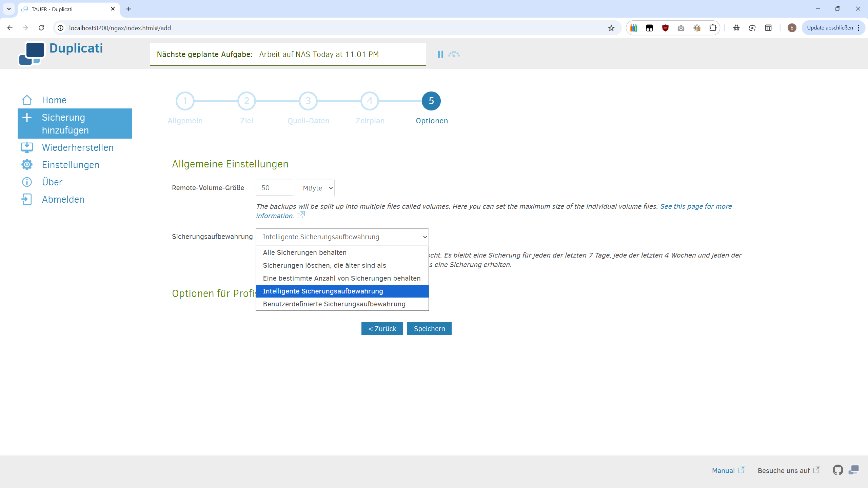The width and height of the screenshot is (868, 488).
Task: Select 'Sicherungen löschen, die älter sind als'
Action: pyautogui.click(x=342, y=265)
